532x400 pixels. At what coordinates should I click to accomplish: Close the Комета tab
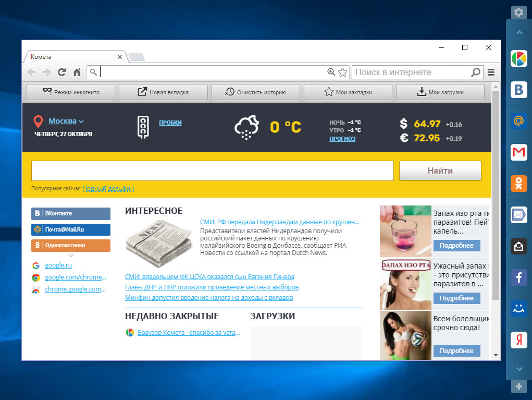click(x=120, y=57)
